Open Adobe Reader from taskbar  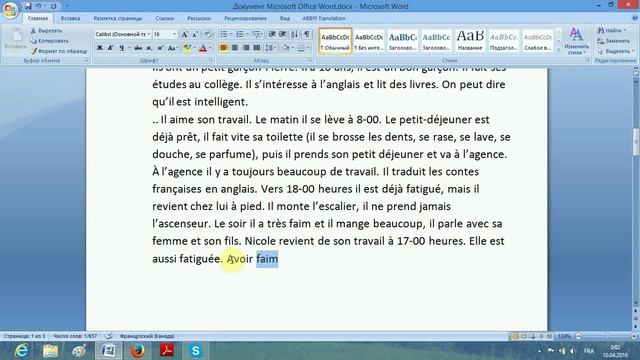click(x=167, y=351)
